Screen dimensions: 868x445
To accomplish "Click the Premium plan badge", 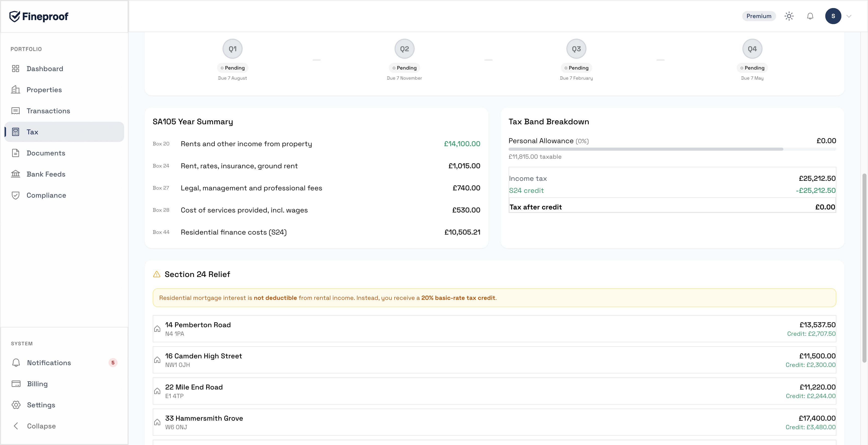I will (x=758, y=16).
